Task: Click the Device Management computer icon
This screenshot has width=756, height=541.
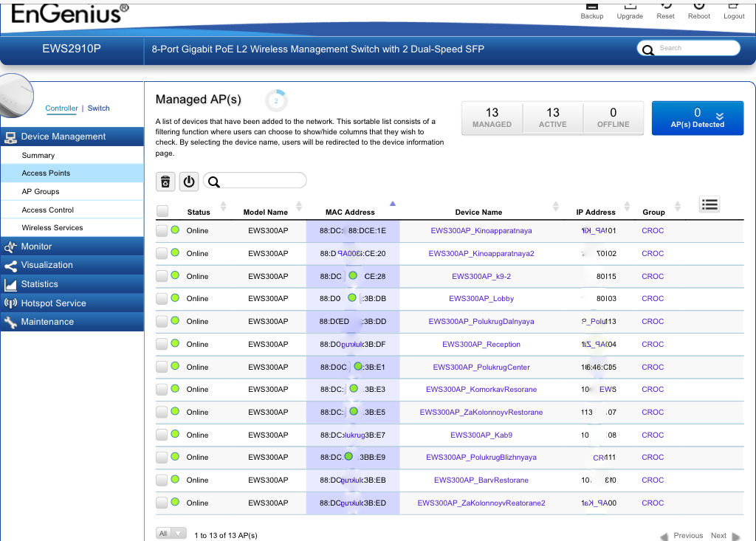Action: pos(10,137)
